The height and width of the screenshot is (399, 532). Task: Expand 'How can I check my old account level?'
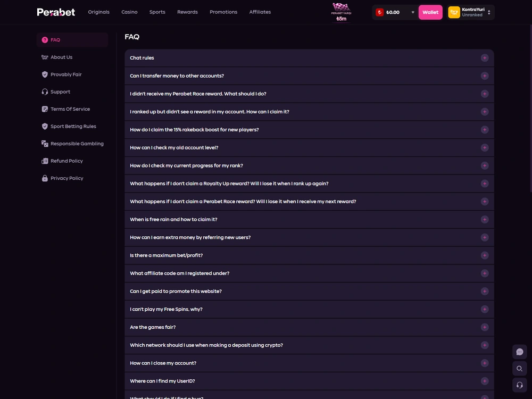(309, 148)
